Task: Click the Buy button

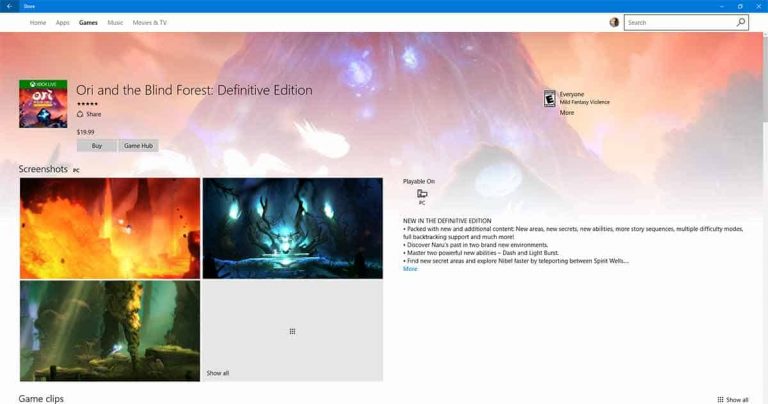Action: tap(96, 145)
